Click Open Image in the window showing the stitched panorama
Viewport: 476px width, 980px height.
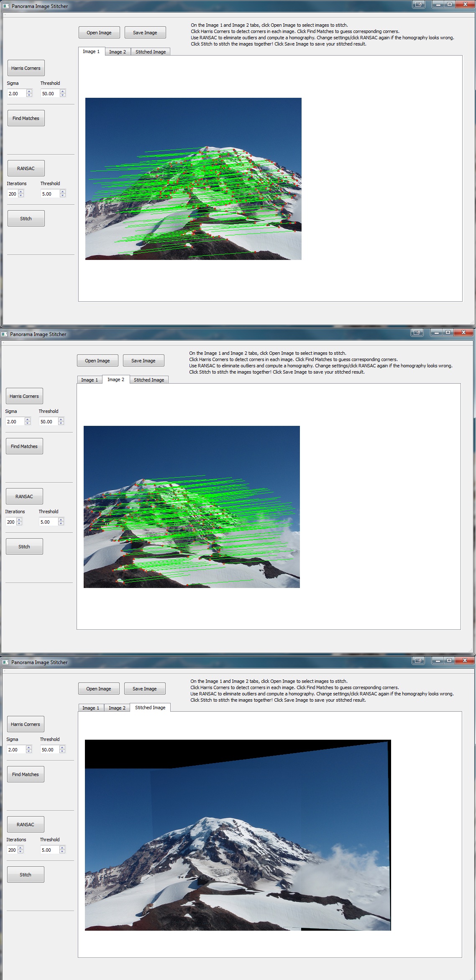99,689
